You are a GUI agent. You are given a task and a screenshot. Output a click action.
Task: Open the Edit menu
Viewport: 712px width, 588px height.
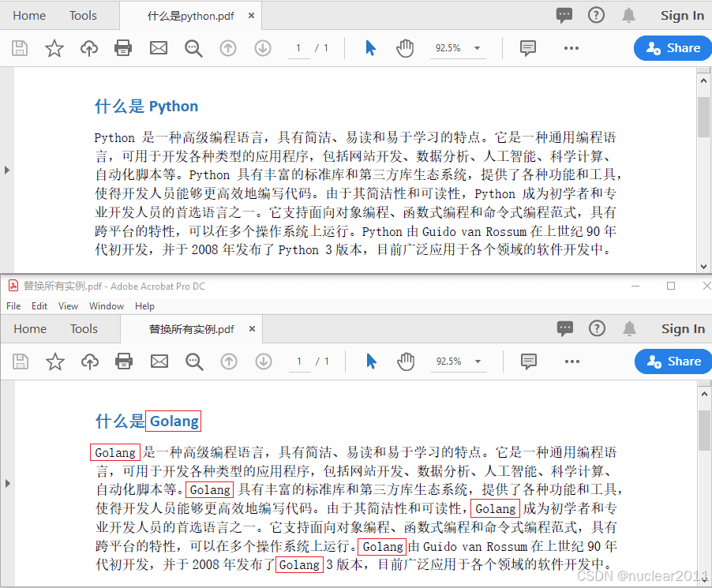tap(39, 306)
